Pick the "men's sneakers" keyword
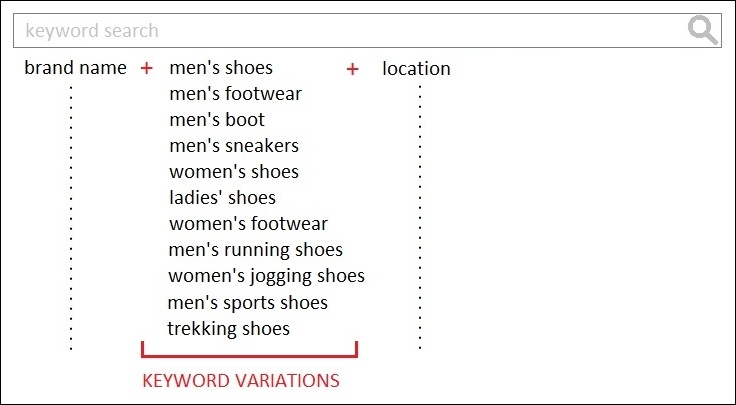Screen dimensions: 736x405 234,146
